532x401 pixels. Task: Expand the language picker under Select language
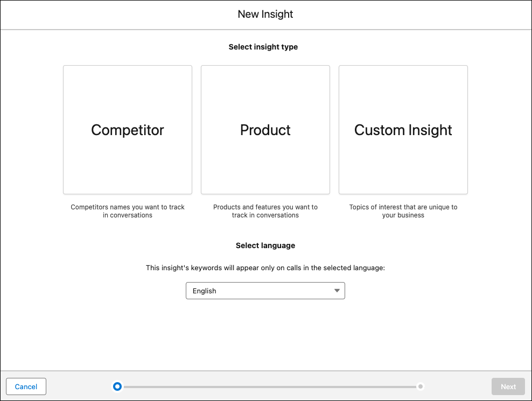coord(265,291)
